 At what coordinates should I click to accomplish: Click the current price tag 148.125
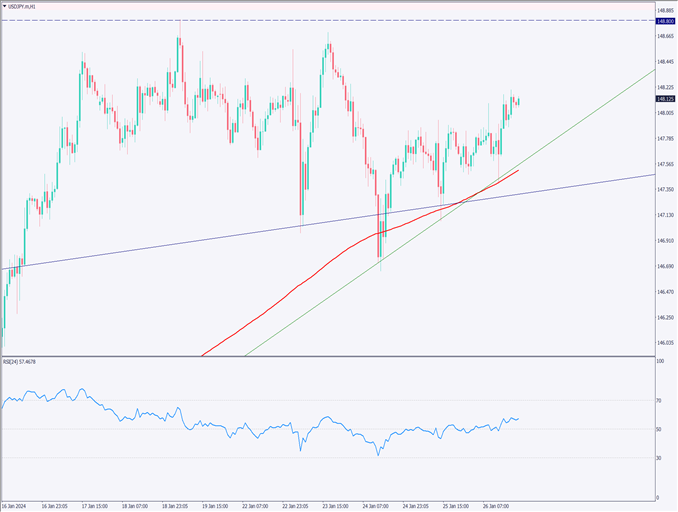(x=665, y=99)
